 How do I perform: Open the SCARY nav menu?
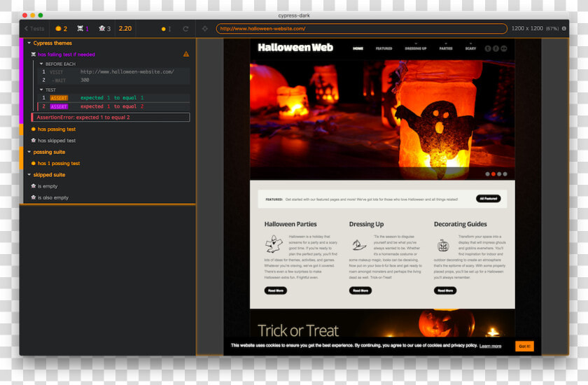click(x=470, y=48)
